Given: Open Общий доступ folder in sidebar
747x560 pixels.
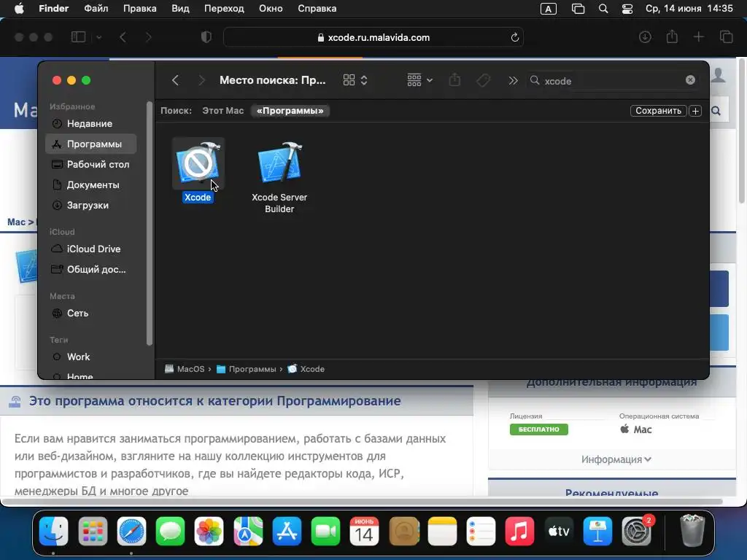Looking at the screenshot, I should coord(90,270).
